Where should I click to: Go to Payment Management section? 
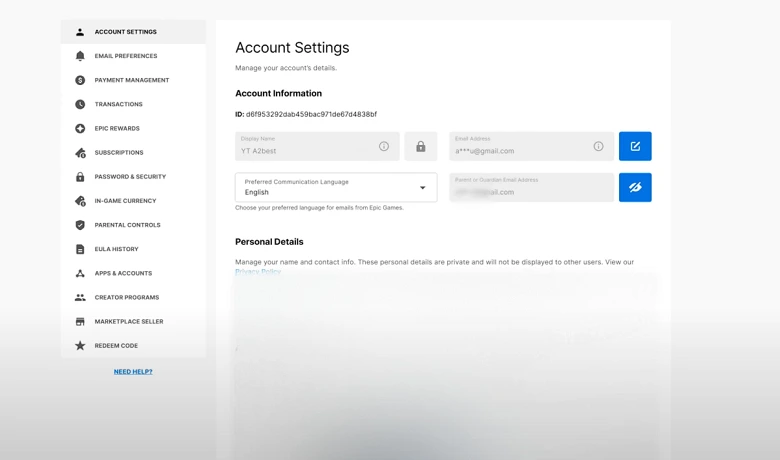pos(131,80)
